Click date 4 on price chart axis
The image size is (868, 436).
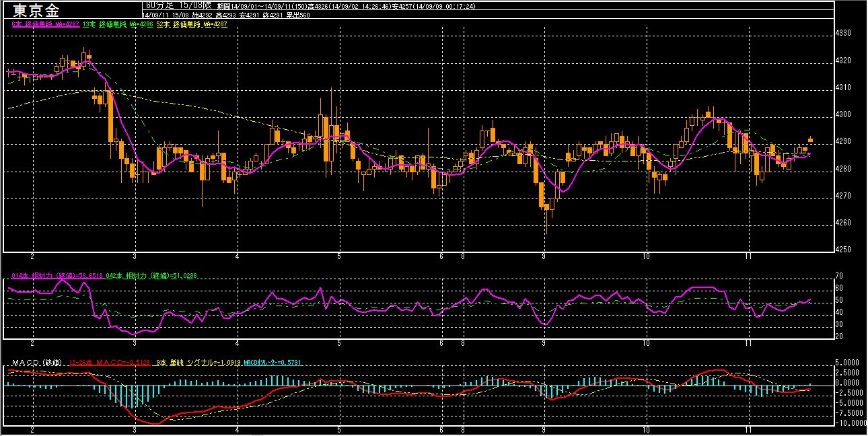(x=238, y=257)
